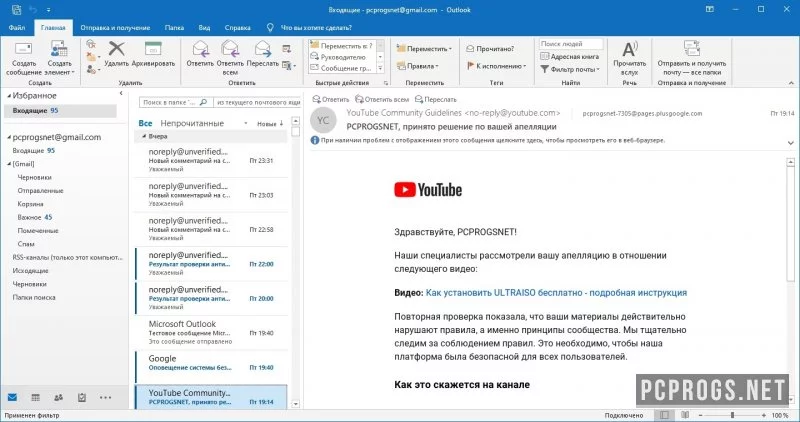Open the Help (Справка) ribbon tab
Screen dimensions: 800x422
coord(237,28)
